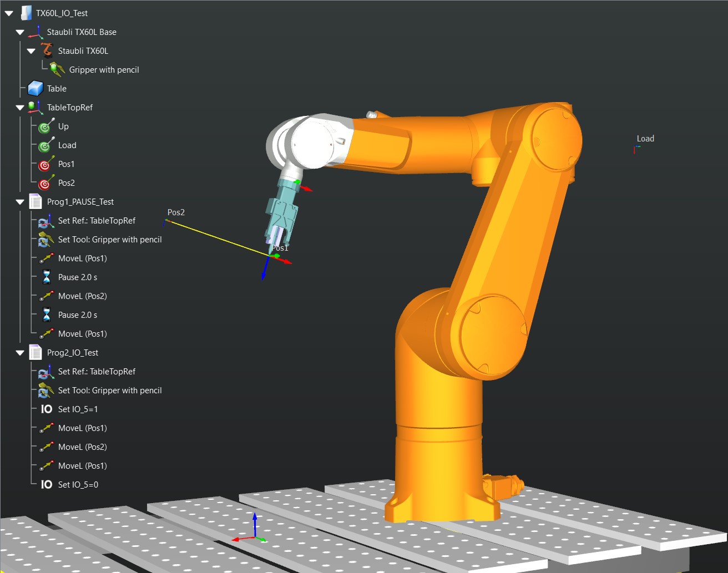Collapse the Staubli TX60L Base node
728x573 pixels.
pos(20,32)
